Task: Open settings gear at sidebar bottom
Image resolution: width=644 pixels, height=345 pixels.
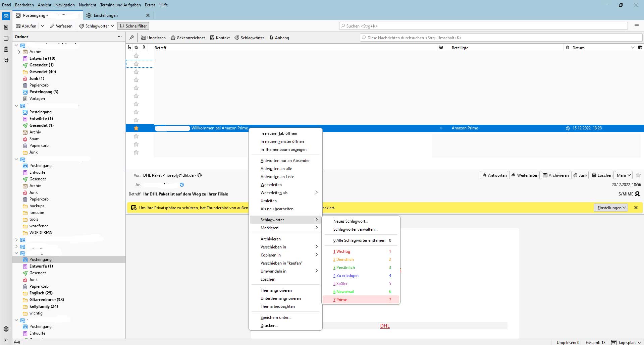Action: pyautogui.click(x=6, y=329)
